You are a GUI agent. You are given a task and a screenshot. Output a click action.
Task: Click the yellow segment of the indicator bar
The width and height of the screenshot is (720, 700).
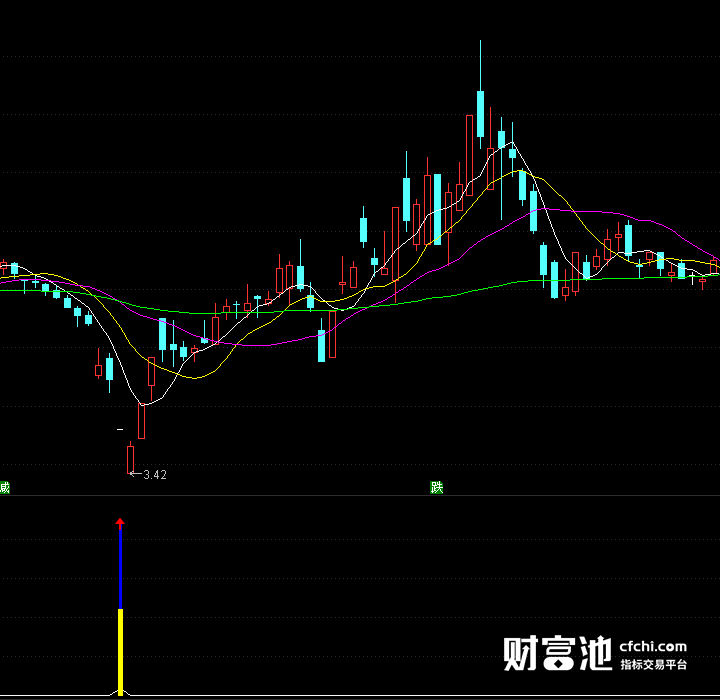pyautogui.click(x=120, y=652)
